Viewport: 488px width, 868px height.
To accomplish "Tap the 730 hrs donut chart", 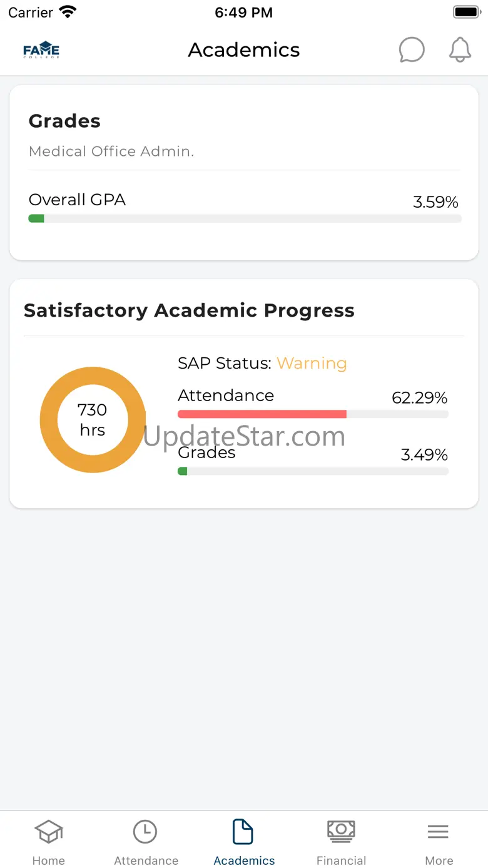I will [x=93, y=420].
